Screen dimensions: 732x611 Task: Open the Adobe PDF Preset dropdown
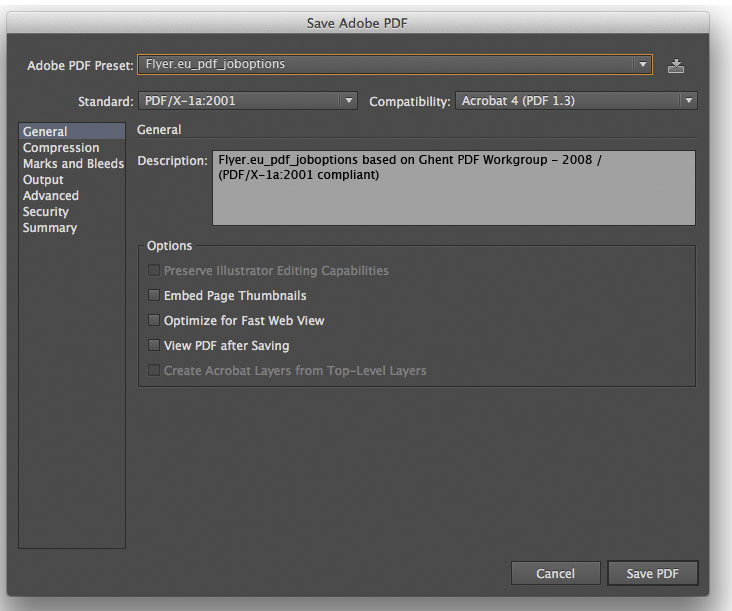[395, 64]
